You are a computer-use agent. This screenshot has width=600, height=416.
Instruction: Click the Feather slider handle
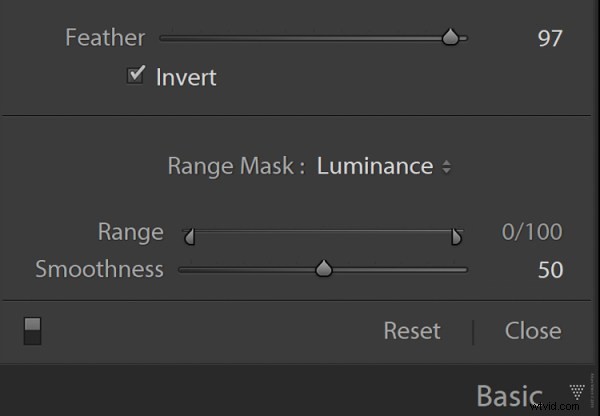coord(451,38)
